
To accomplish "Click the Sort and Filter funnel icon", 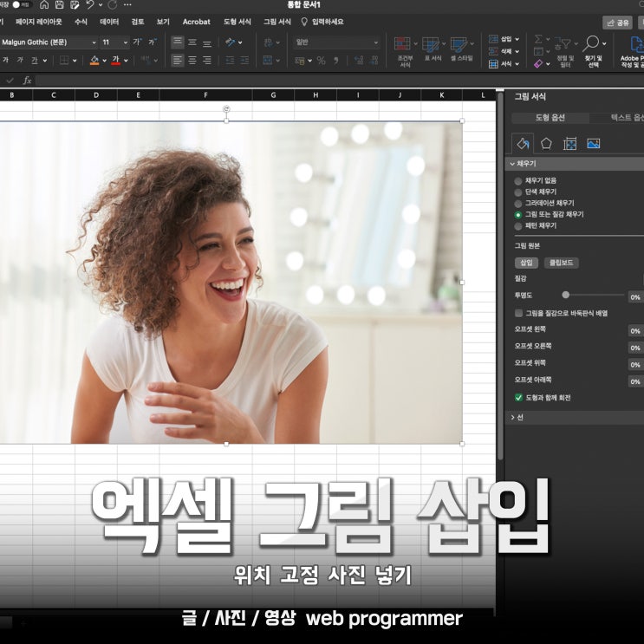I will (x=563, y=43).
